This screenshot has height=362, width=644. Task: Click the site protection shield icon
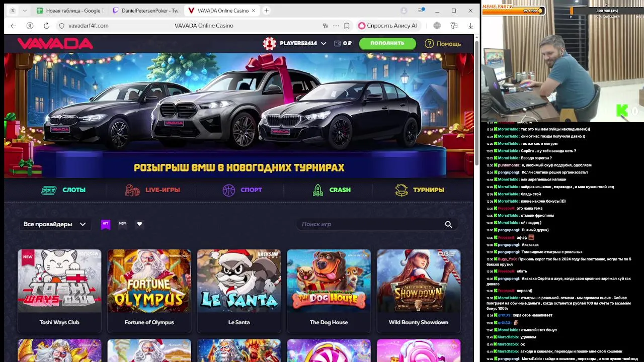click(62, 26)
